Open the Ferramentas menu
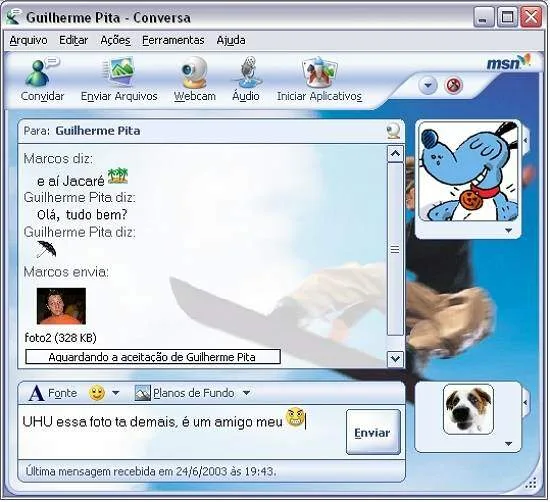Image resolution: width=550 pixels, height=502 pixels. [x=173, y=40]
